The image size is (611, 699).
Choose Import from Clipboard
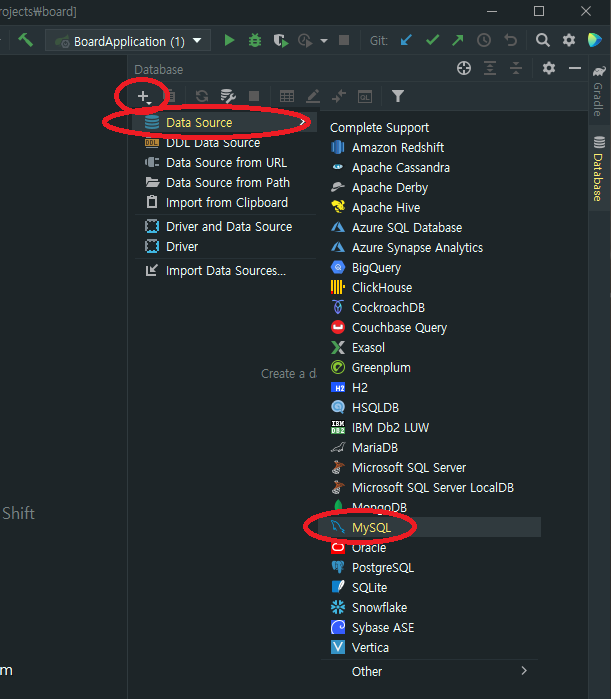pyautogui.click(x=226, y=203)
